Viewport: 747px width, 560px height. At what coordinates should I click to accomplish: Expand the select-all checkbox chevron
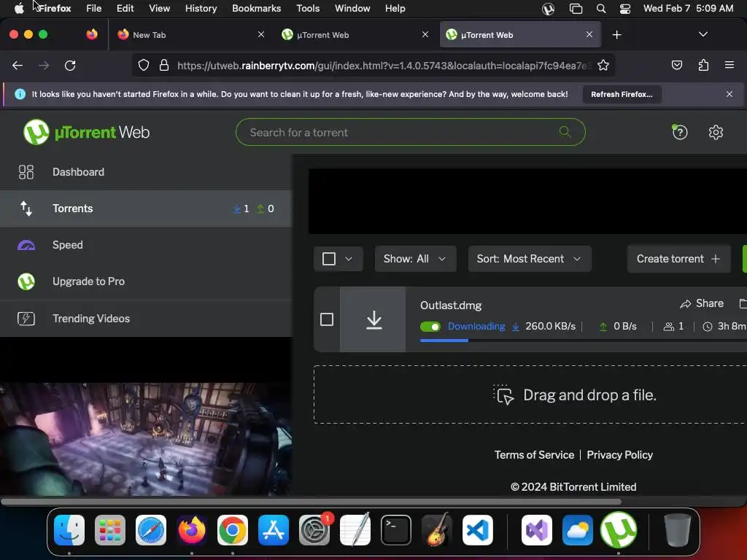[x=349, y=259]
